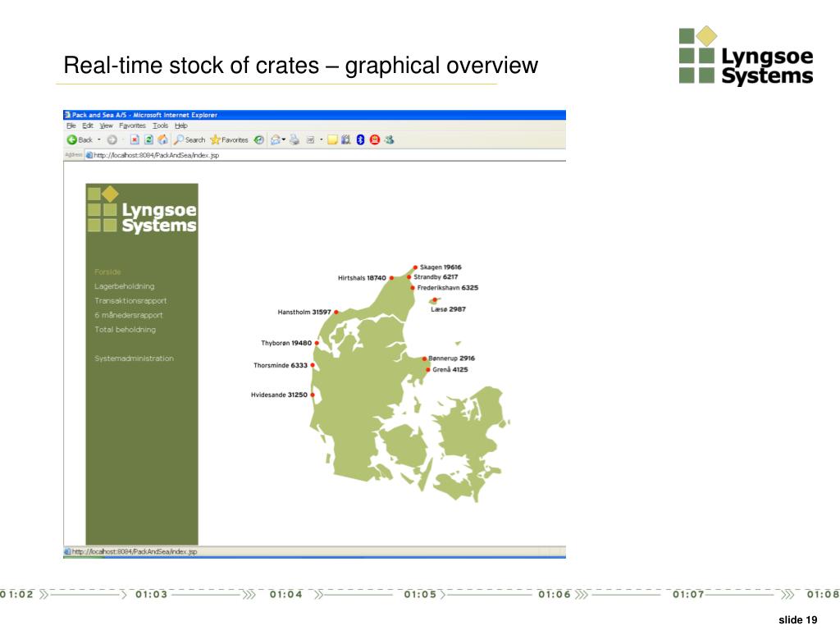The width and height of the screenshot is (840, 630).
Task: Open the Forward button dropdown arrow
Action: click(x=123, y=139)
